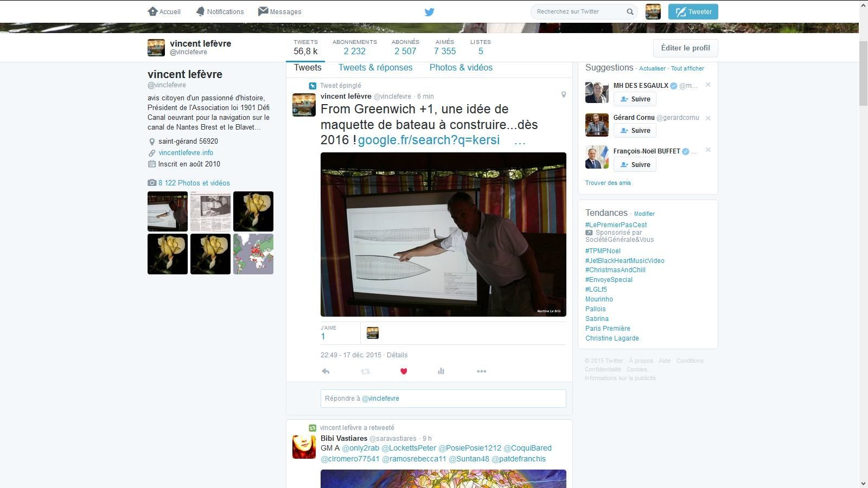
Task: Follow MH DES ESGAULX with Suivre button
Action: point(635,99)
